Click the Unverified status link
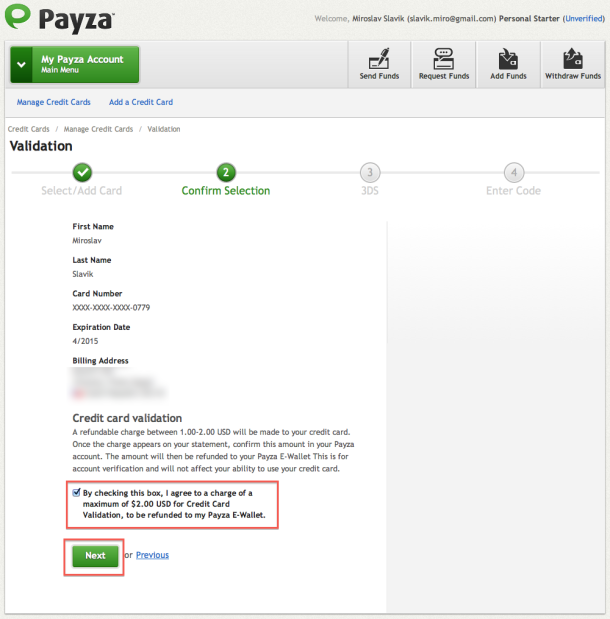The height and width of the screenshot is (619, 610). 584,19
